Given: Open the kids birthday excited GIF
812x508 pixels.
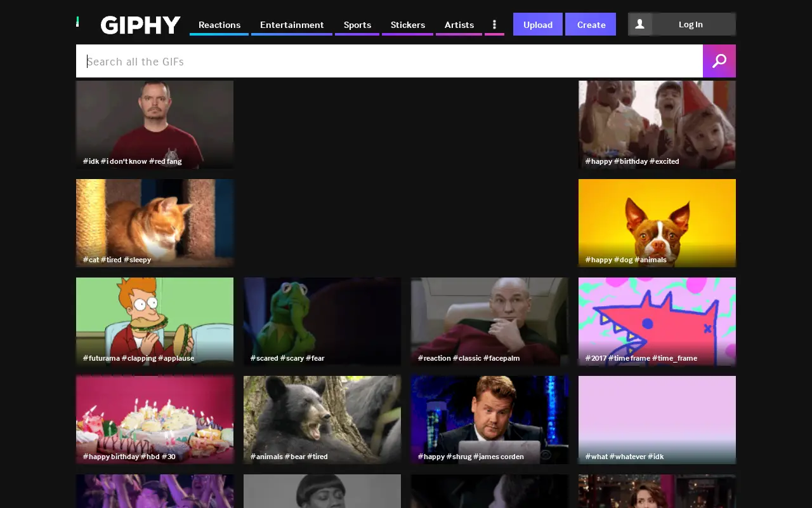Looking at the screenshot, I should [x=657, y=124].
